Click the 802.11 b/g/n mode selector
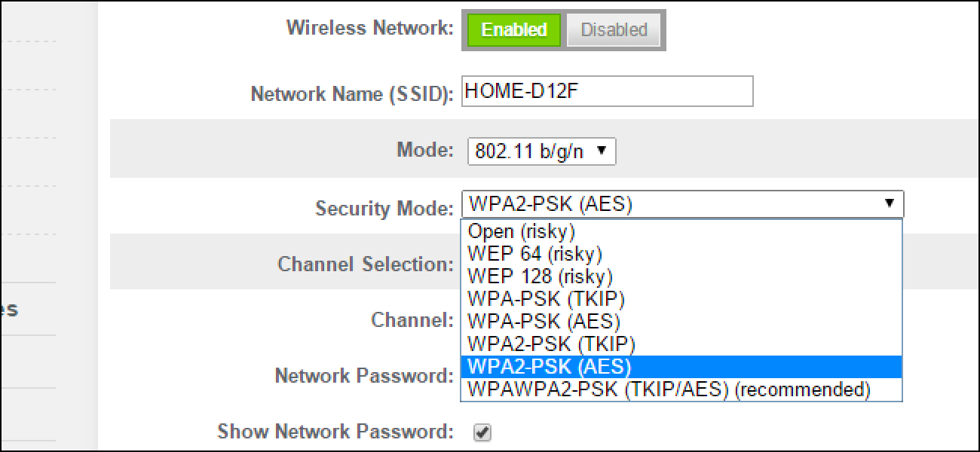Image resolution: width=980 pixels, height=452 pixels. coord(541,151)
